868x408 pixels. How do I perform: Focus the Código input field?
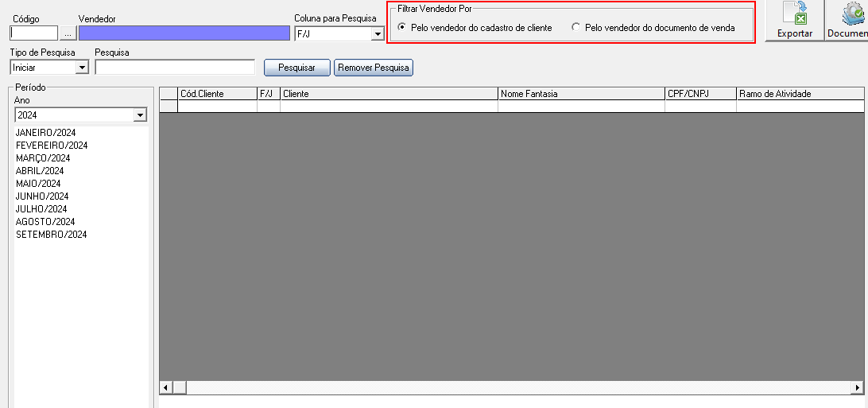[x=33, y=33]
